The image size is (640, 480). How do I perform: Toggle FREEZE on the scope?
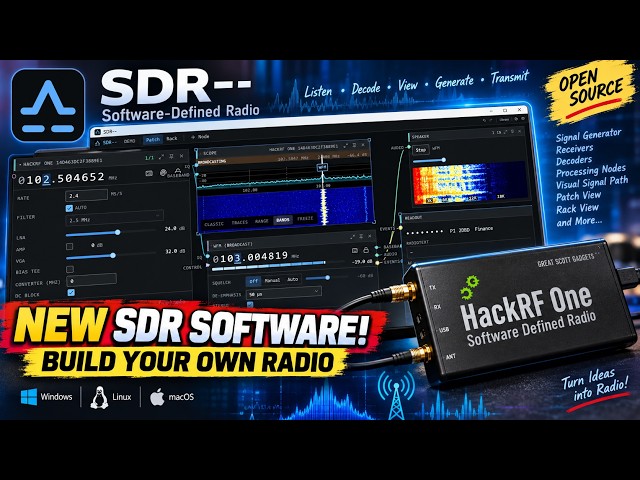tap(305, 219)
